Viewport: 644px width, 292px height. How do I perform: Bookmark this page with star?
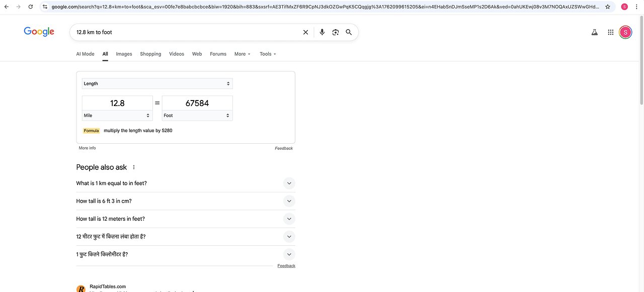click(608, 7)
